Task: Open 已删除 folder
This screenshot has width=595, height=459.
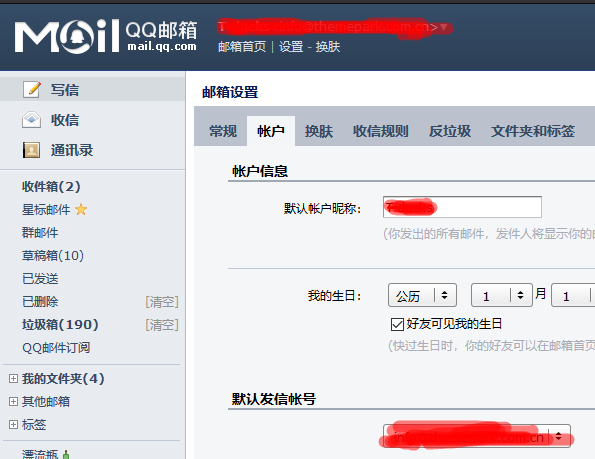Action: (x=40, y=302)
